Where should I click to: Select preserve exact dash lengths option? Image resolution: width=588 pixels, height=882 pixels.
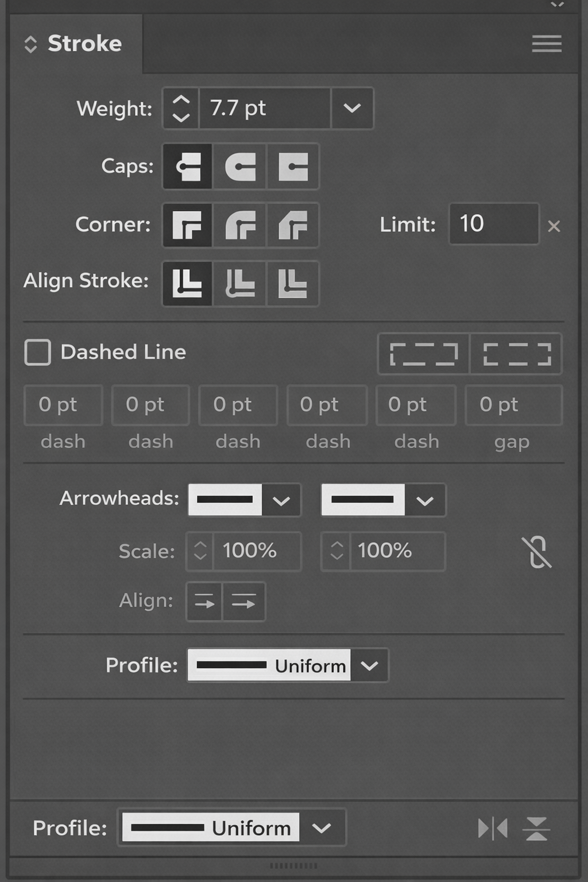[424, 354]
